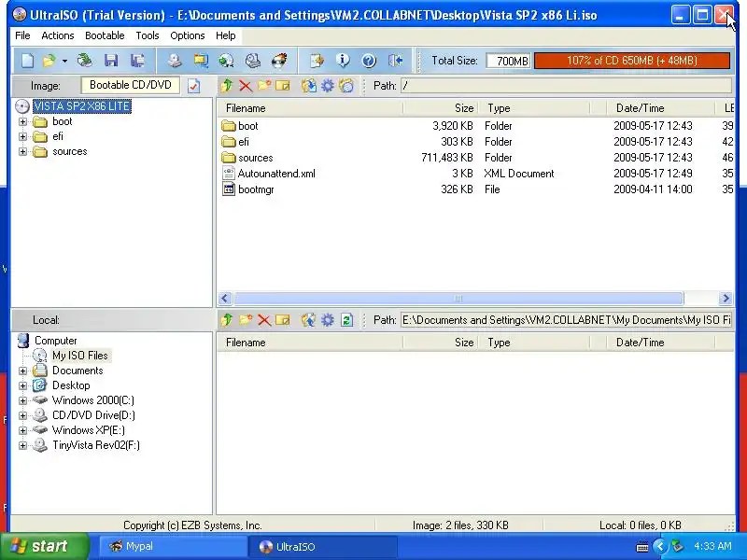Click the Total Size 700MB field
This screenshot has width=747, height=560.
coord(508,61)
